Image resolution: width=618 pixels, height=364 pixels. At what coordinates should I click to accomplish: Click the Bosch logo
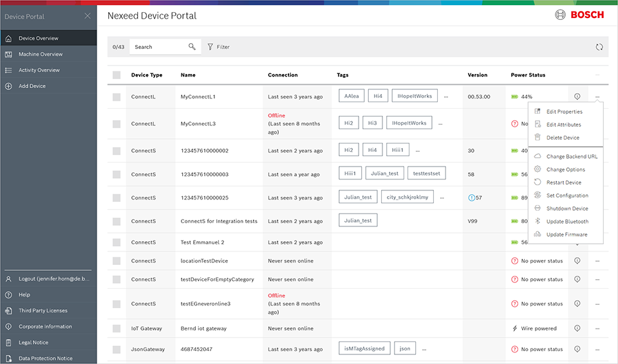click(579, 15)
